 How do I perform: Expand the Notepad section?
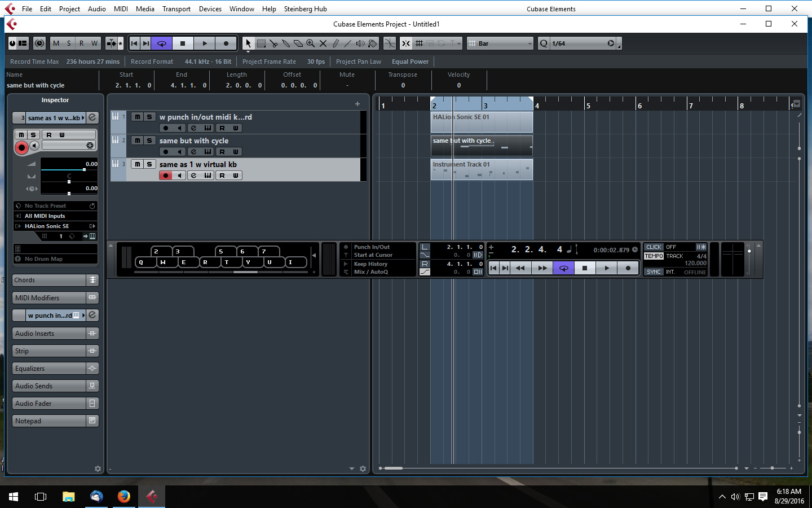click(55, 421)
